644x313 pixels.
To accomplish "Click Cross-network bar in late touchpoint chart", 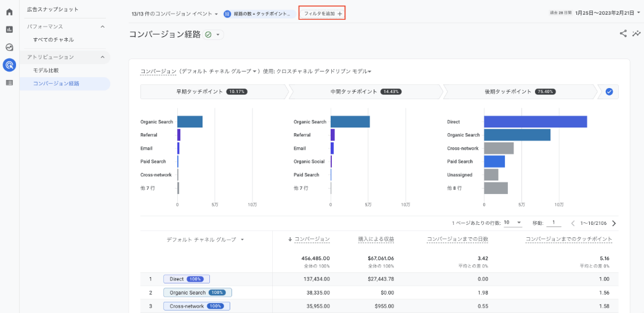I will [499, 148].
